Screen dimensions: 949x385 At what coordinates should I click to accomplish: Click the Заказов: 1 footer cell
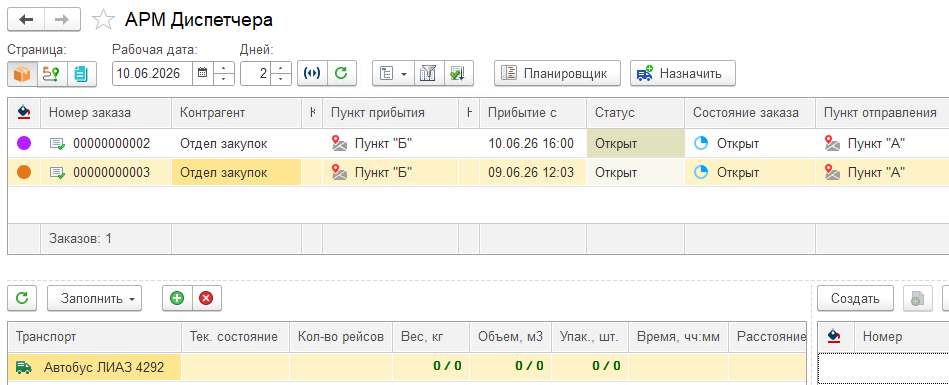coord(106,239)
